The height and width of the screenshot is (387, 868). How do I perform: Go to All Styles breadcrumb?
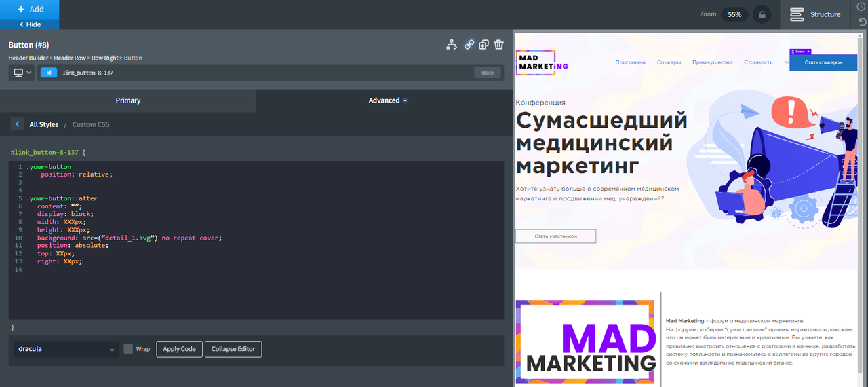pyautogui.click(x=44, y=124)
